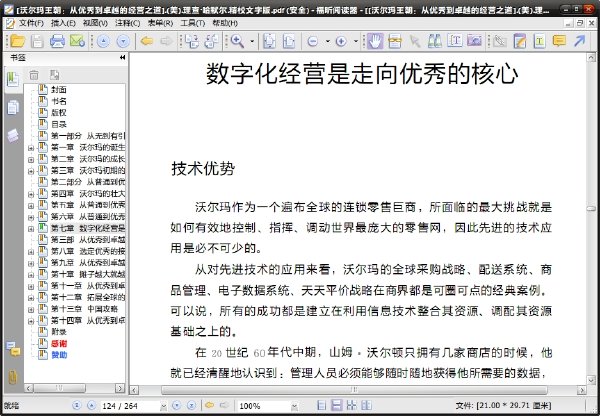Viewport: 600px width, 416px height.
Task: Click the page number field 124 / 264
Action: (x=130, y=406)
